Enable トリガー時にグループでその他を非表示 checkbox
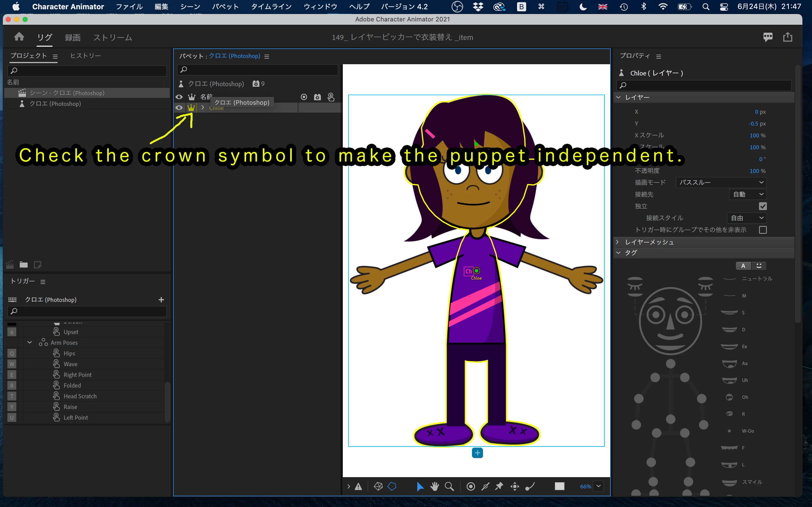Screen dimensions: 812x507 (763, 230)
